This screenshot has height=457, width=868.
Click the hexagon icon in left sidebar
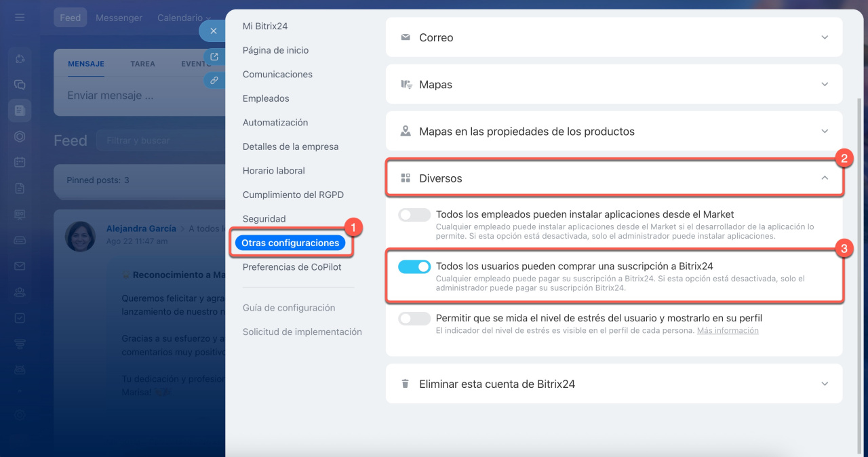point(20,136)
